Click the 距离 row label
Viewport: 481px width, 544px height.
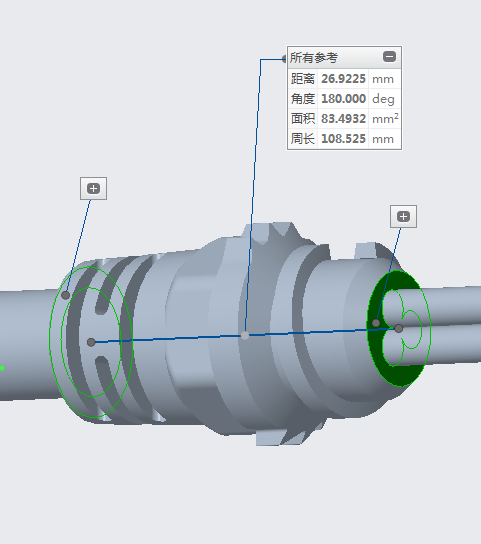[x=303, y=79]
